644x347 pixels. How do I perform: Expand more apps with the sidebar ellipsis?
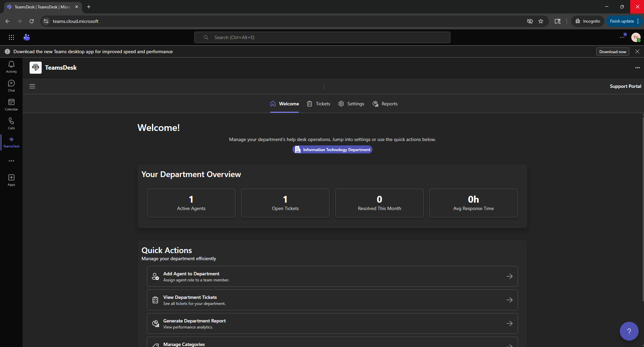pos(11,161)
